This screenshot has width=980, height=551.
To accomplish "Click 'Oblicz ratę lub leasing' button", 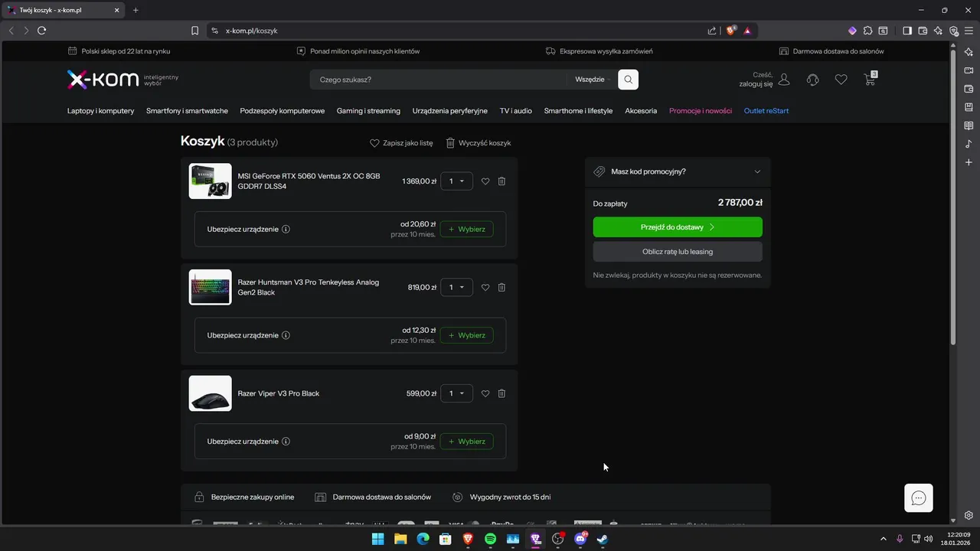I will [678, 252].
